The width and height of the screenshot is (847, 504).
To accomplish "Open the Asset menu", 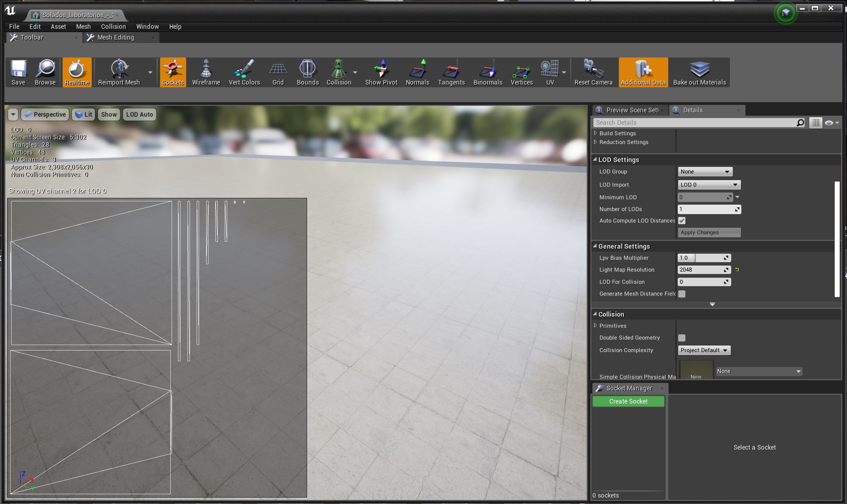I will [58, 26].
